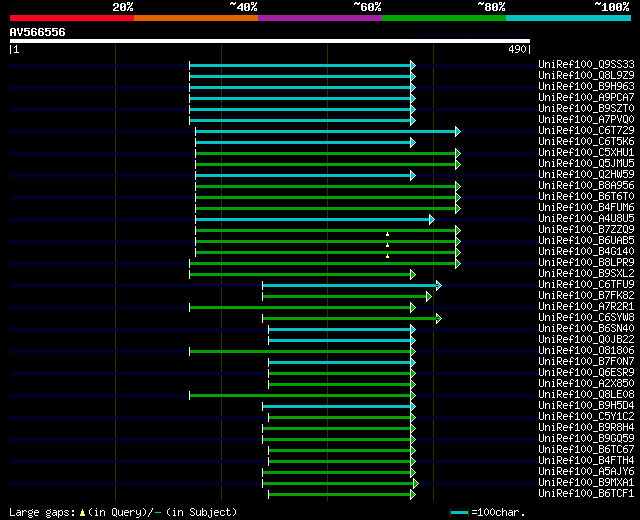Viewport: 640px width, 520px height.
Task: Select the UniRef100_A7R2R1 label
Action: coord(586,307)
